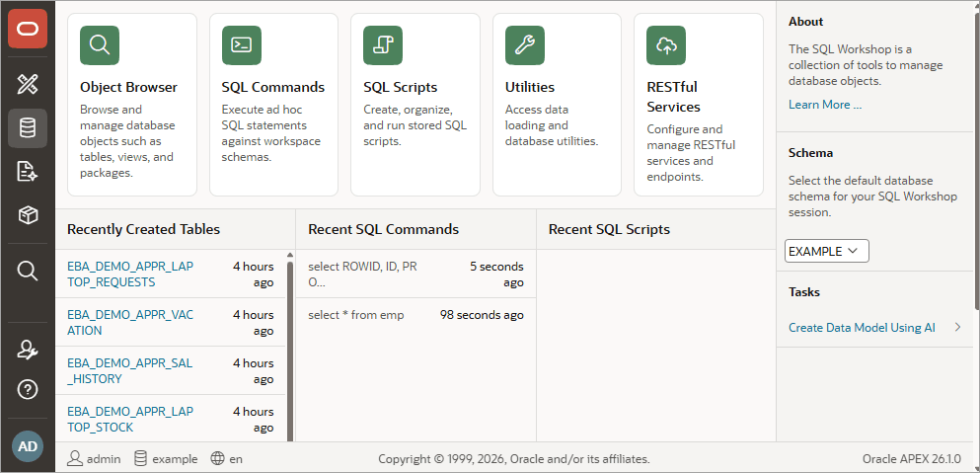Open the SQL Commands card title
The height and width of the screenshot is (473, 980).
pyautogui.click(x=273, y=87)
